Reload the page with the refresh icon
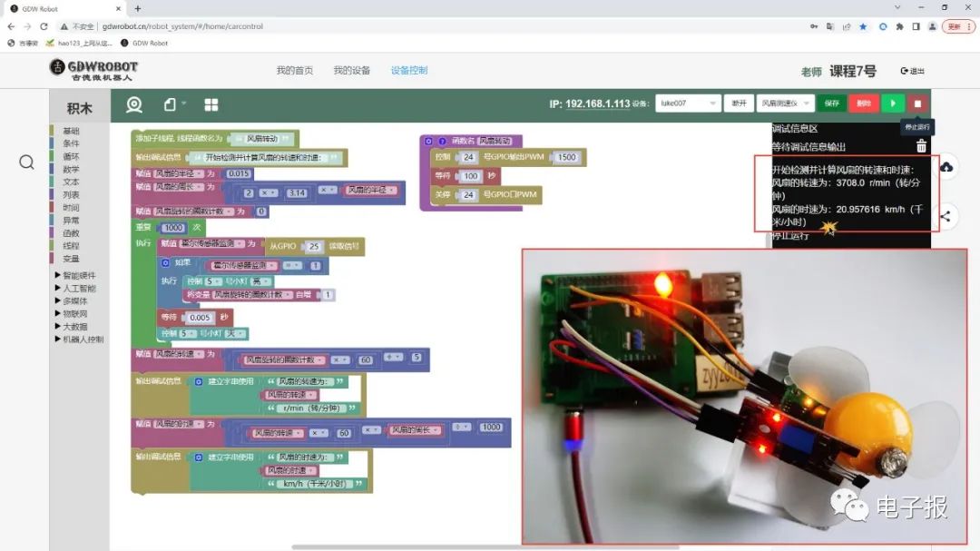 44,26
